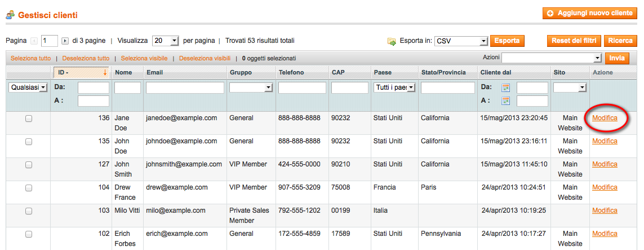The image size is (644, 250).
Task: Click Modifica for Drew France
Action: pos(605,187)
